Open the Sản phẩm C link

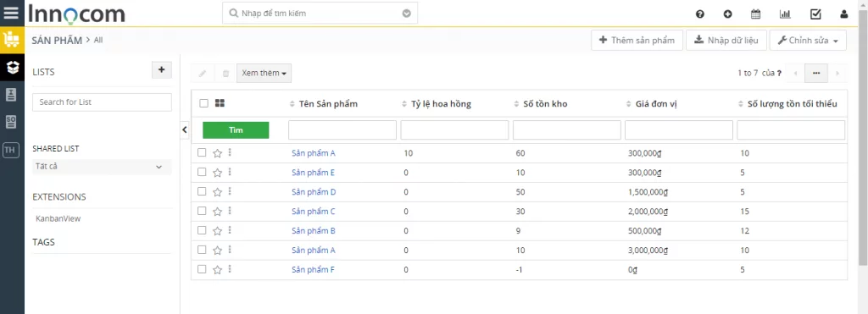click(x=314, y=212)
